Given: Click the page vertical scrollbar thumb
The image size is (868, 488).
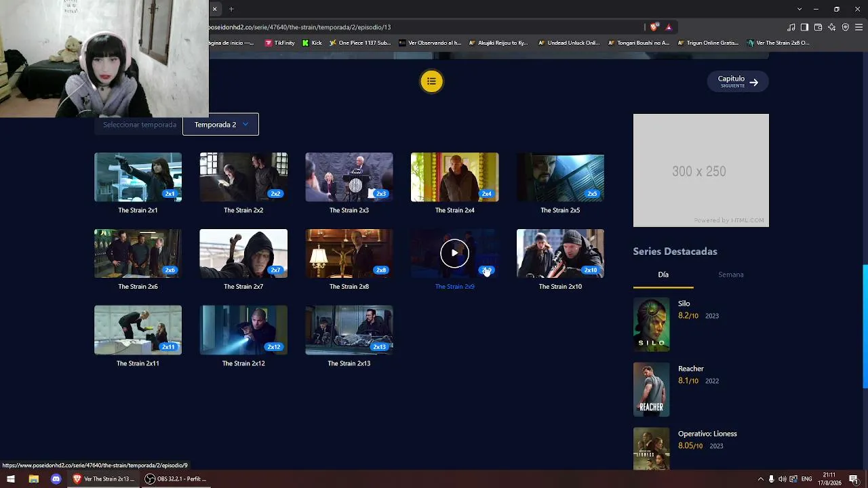Looking at the screenshot, I should [x=865, y=327].
